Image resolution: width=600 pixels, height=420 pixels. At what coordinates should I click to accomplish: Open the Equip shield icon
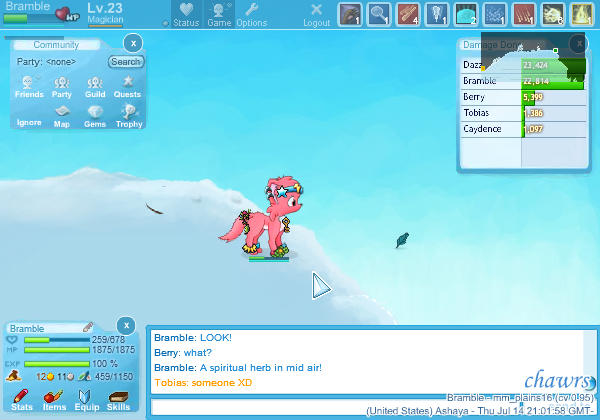click(x=86, y=400)
